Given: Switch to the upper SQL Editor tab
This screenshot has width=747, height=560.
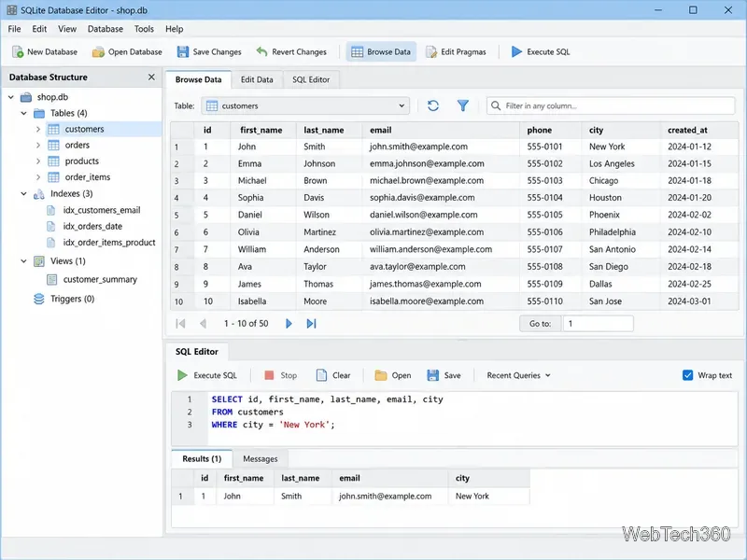Looking at the screenshot, I should (x=311, y=79).
